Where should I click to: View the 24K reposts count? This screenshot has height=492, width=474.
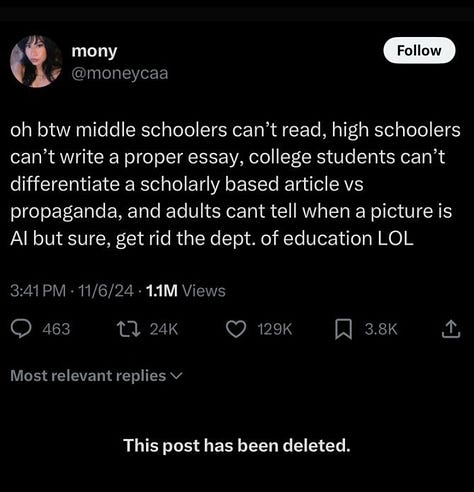pyautogui.click(x=164, y=329)
